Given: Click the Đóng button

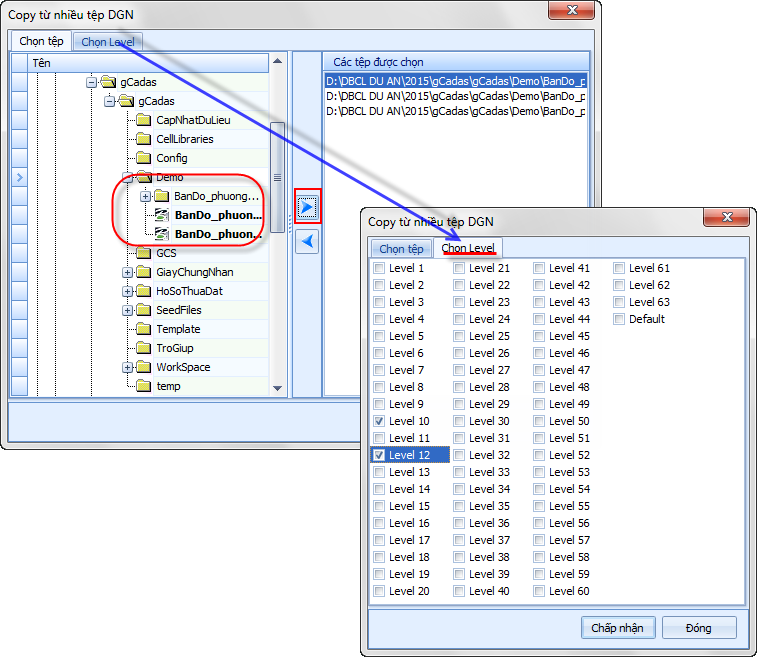Looking at the screenshot, I should point(699,628).
